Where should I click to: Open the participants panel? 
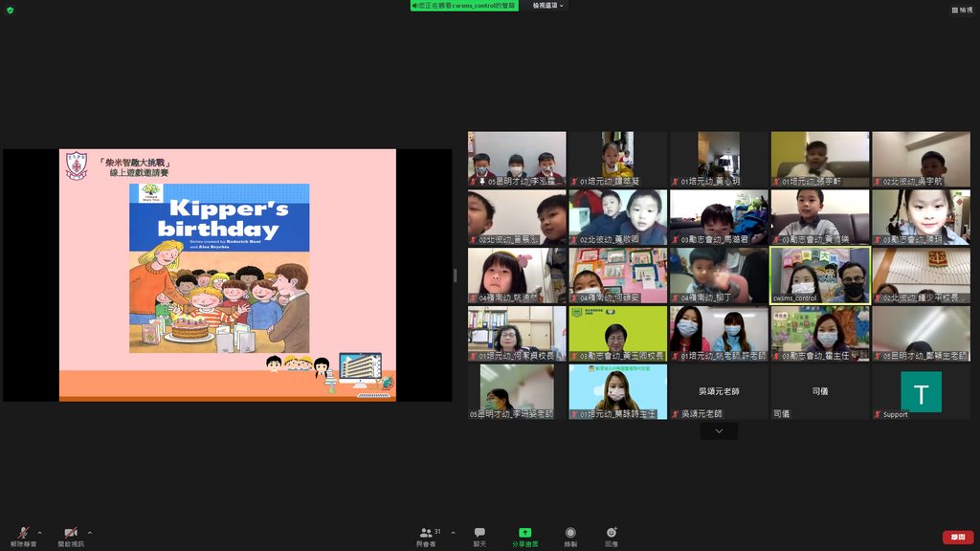pos(426,536)
